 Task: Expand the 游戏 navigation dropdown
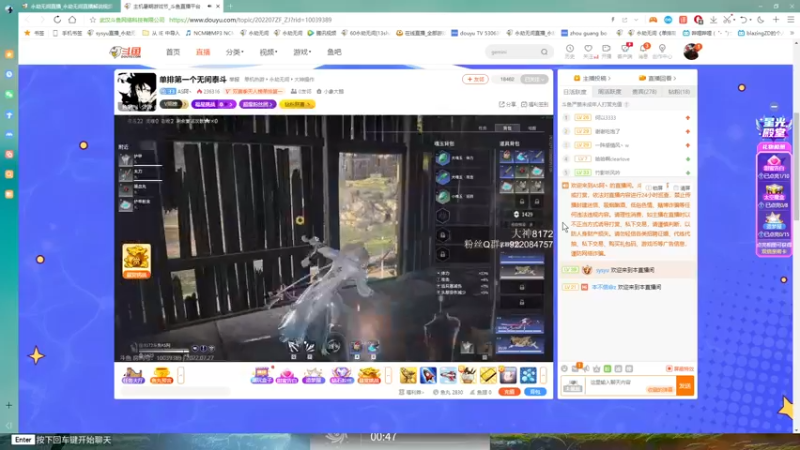(x=302, y=52)
